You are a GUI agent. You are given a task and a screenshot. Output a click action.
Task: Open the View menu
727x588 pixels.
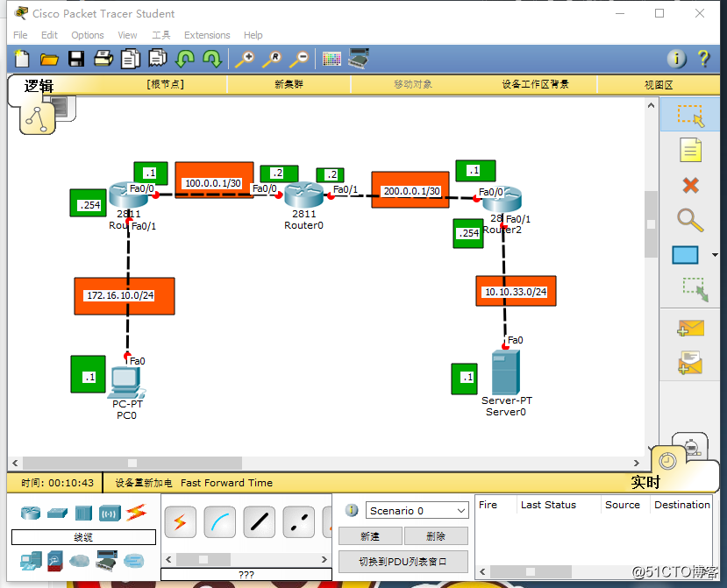pyautogui.click(x=127, y=35)
